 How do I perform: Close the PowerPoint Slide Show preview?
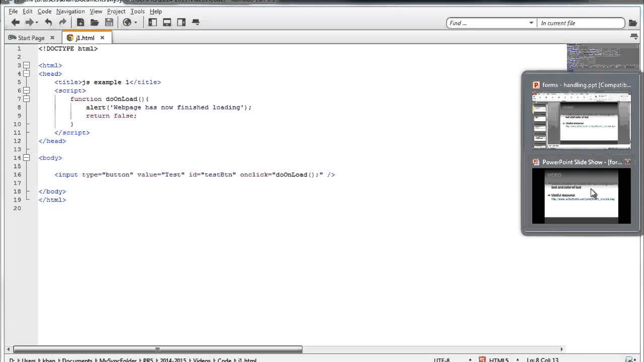pyautogui.click(x=627, y=162)
